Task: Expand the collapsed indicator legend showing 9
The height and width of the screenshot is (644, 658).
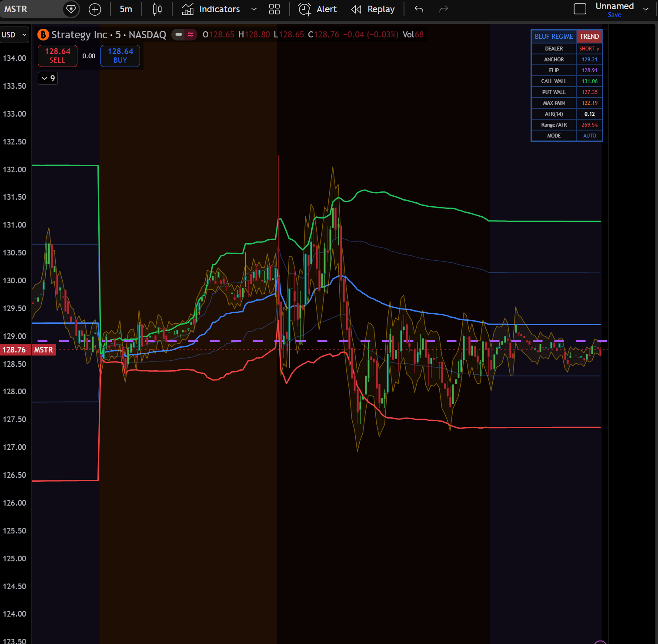Action: point(48,78)
